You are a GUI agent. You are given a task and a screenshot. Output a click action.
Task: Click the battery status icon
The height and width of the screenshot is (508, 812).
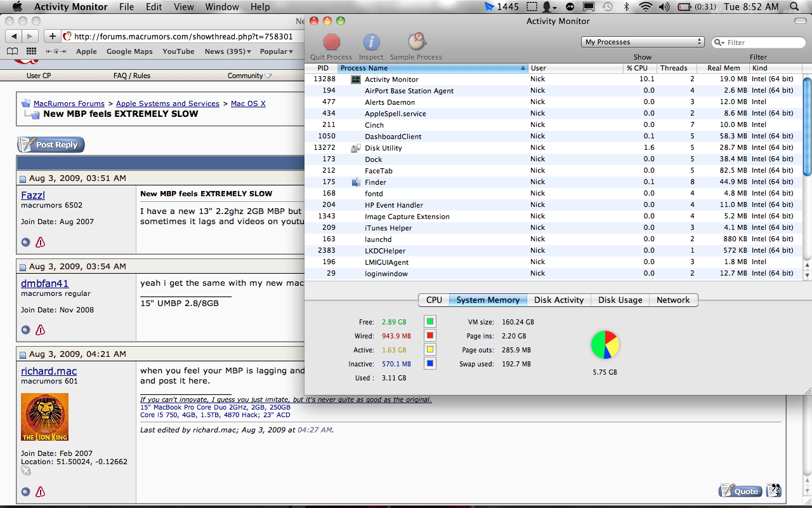[684, 7]
